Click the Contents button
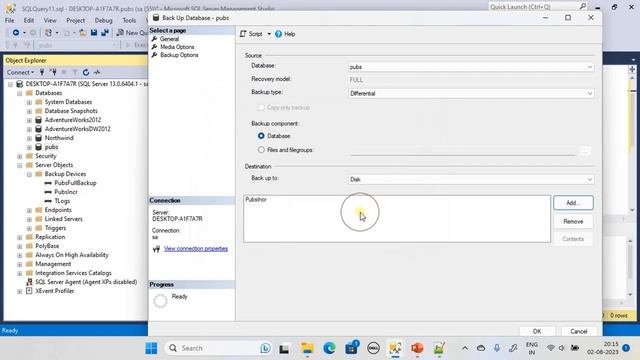Image resolution: width=640 pixels, height=360 pixels. click(573, 239)
